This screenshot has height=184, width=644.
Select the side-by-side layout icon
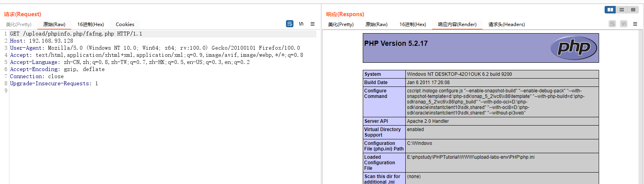click(x=610, y=9)
